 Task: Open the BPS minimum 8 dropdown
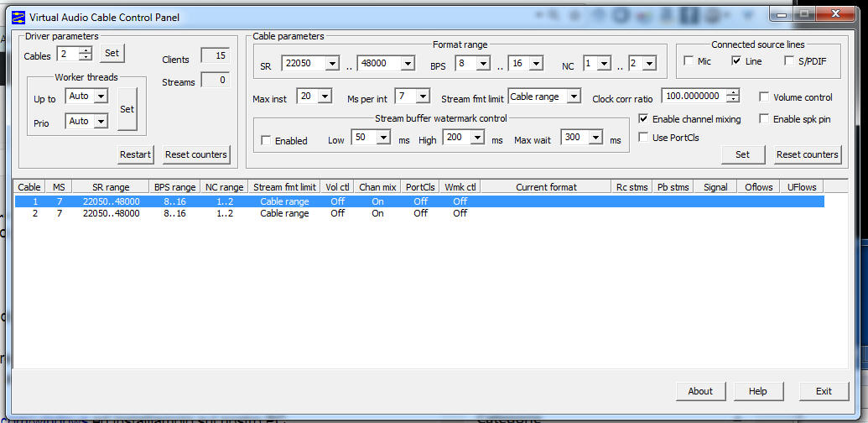tap(483, 63)
